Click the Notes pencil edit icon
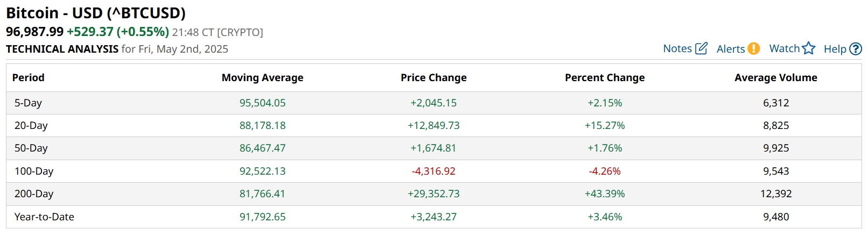868x237 pixels. coord(701,48)
